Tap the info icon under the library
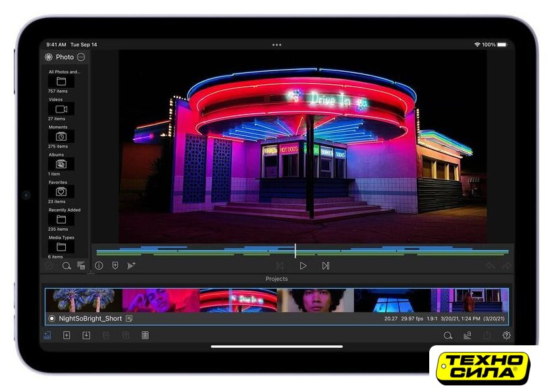553x392 pixels. 99,266
